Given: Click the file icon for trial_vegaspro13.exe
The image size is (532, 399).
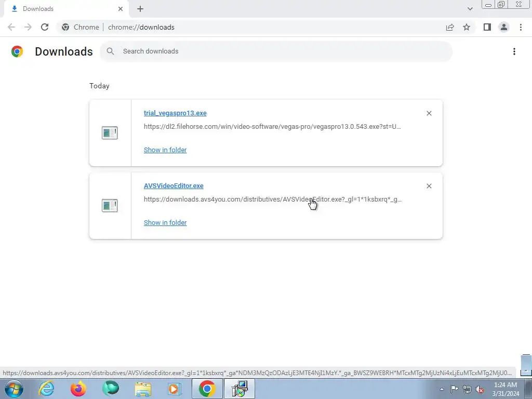Looking at the screenshot, I should click(x=110, y=132).
